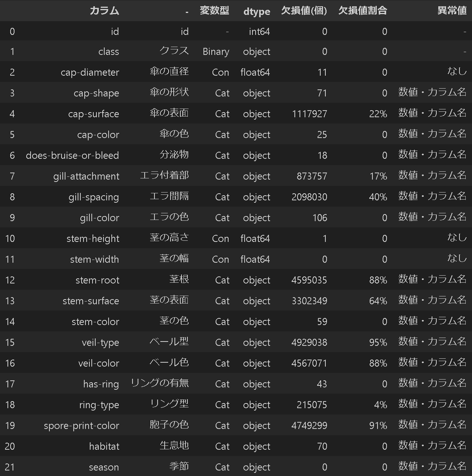The image size is (472, 476).
Task: Select the veil-type 95% missing ratio cell
Action: 378,342
